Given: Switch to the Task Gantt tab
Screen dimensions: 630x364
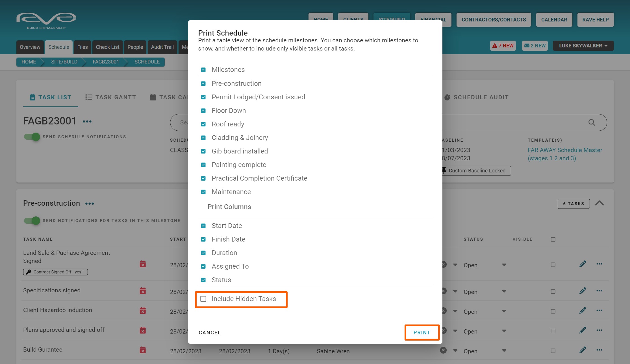Looking at the screenshot, I should (x=110, y=97).
